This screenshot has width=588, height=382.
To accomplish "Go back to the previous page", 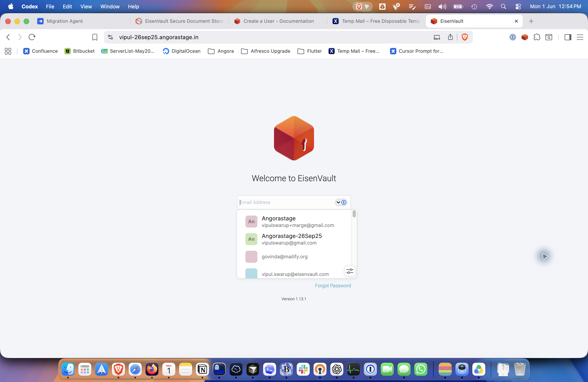I will pos(8,37).
